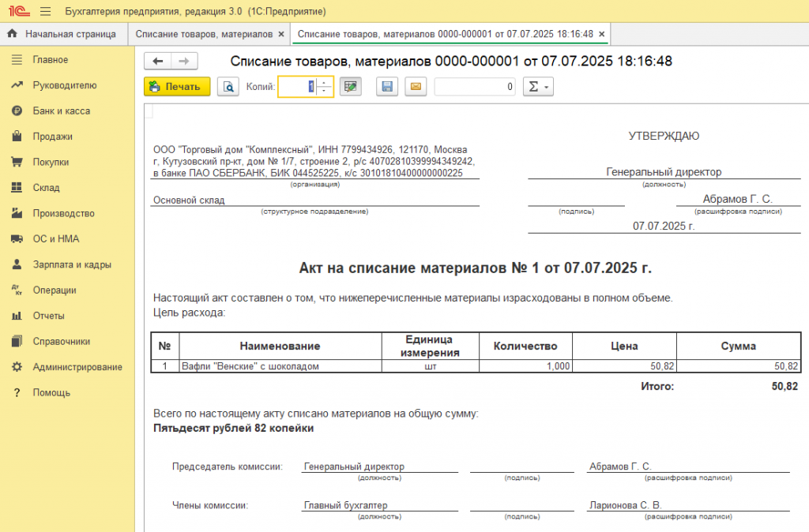Go back with the left arrow button
The height and width of the screenshot is (532, 809).
[158, 62]
